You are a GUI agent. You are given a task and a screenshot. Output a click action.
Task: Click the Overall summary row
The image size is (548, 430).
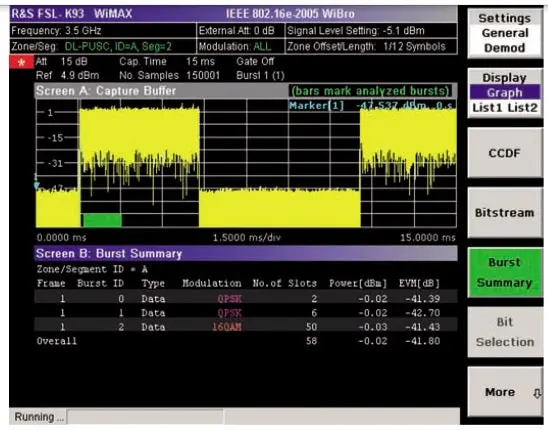(x=246, y=341)
